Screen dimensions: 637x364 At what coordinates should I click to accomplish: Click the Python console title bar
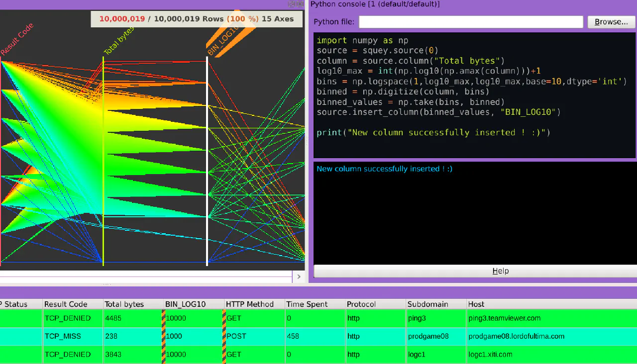coord(473,4)
